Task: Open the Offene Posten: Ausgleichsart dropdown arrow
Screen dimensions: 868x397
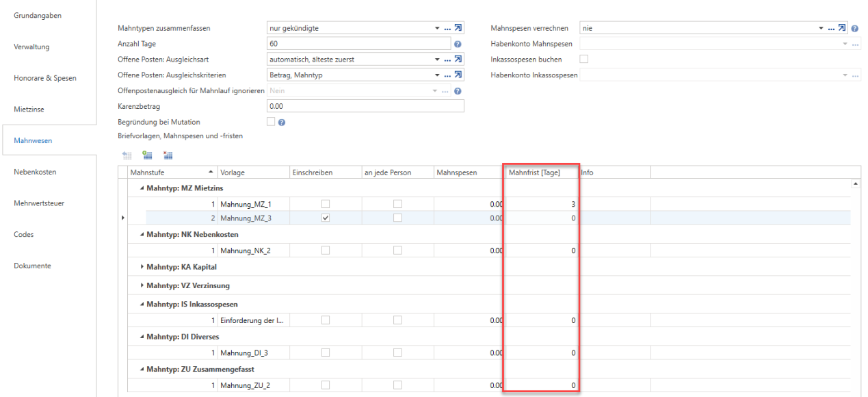Action: 438,60
